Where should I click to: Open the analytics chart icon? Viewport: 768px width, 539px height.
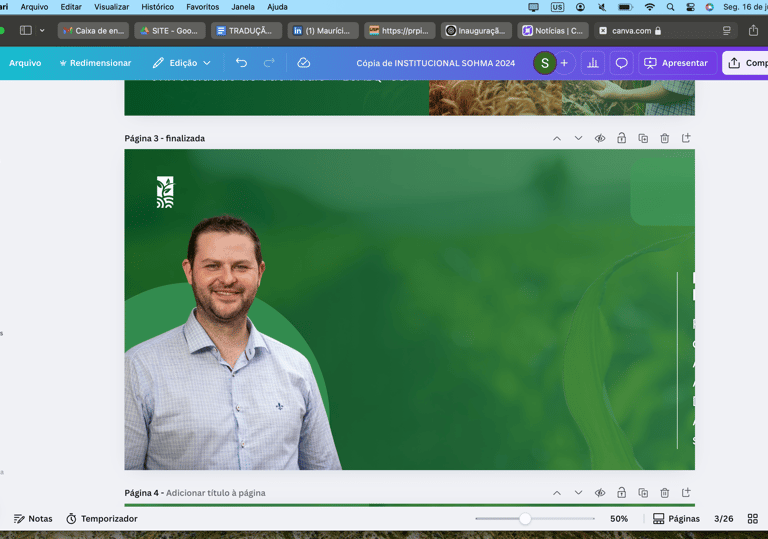point(593,63)
